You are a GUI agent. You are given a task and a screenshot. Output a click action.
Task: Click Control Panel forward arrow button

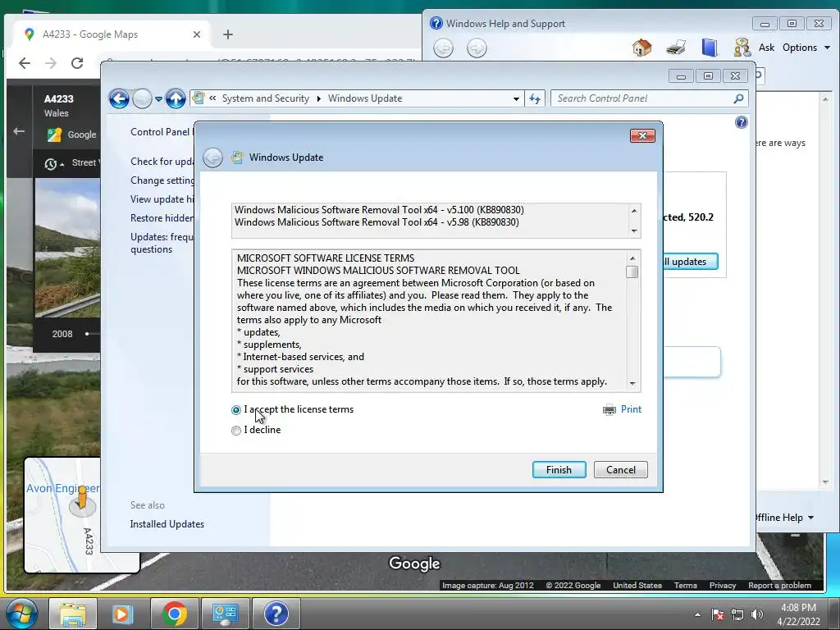pos(142,98)
